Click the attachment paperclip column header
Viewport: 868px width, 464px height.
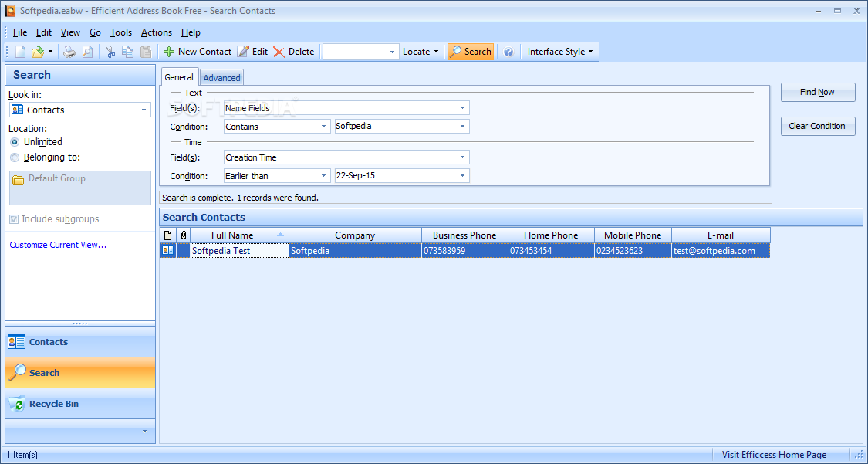click(183, 235)
